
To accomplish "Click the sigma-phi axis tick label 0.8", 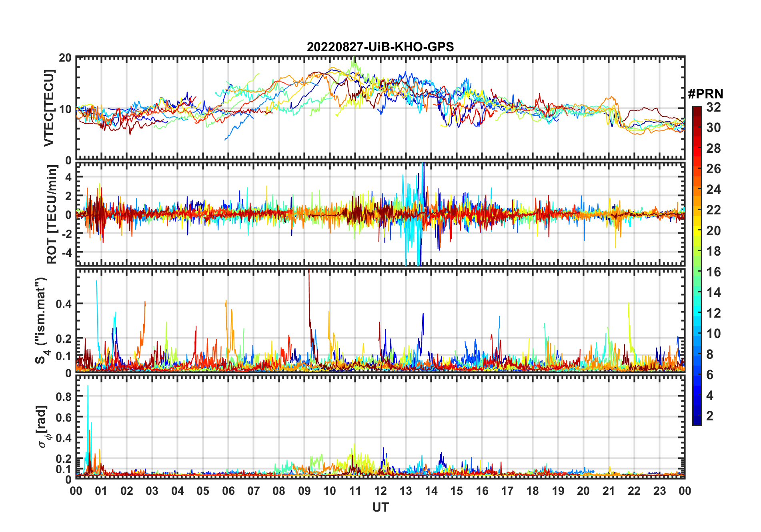I will coord(64,396).
